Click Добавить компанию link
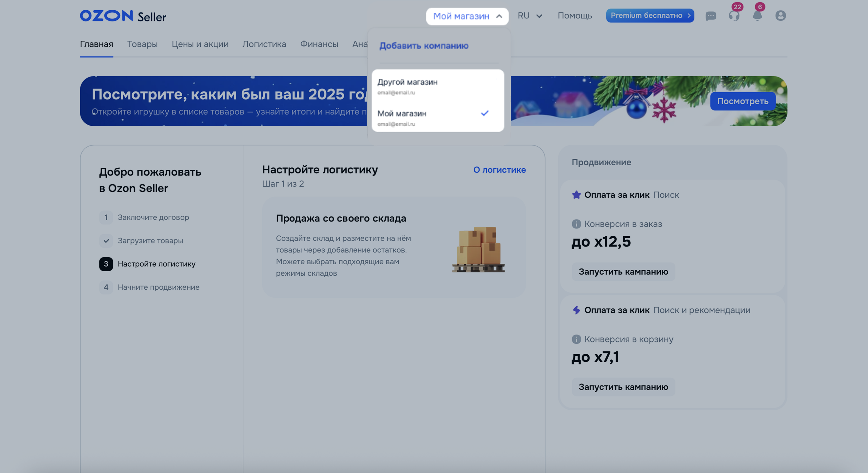 [x=424, y=46]
